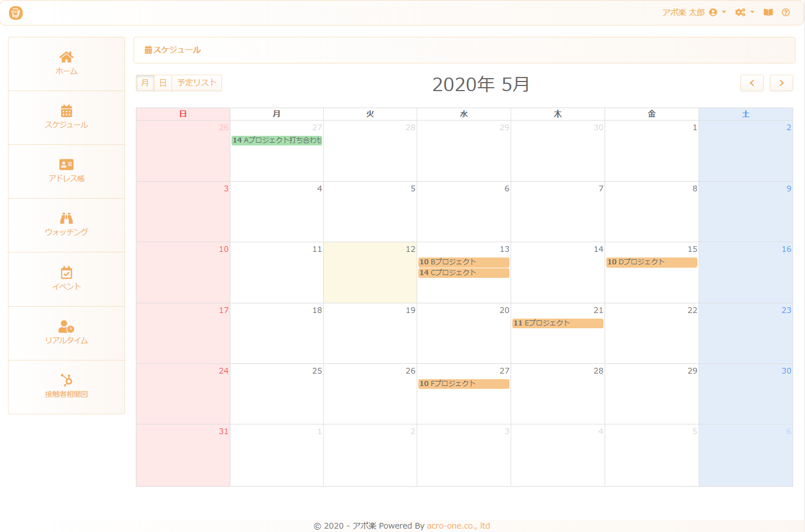
Task: Click the schedule calendar icon in sidebar
Action: pos(66,110)
